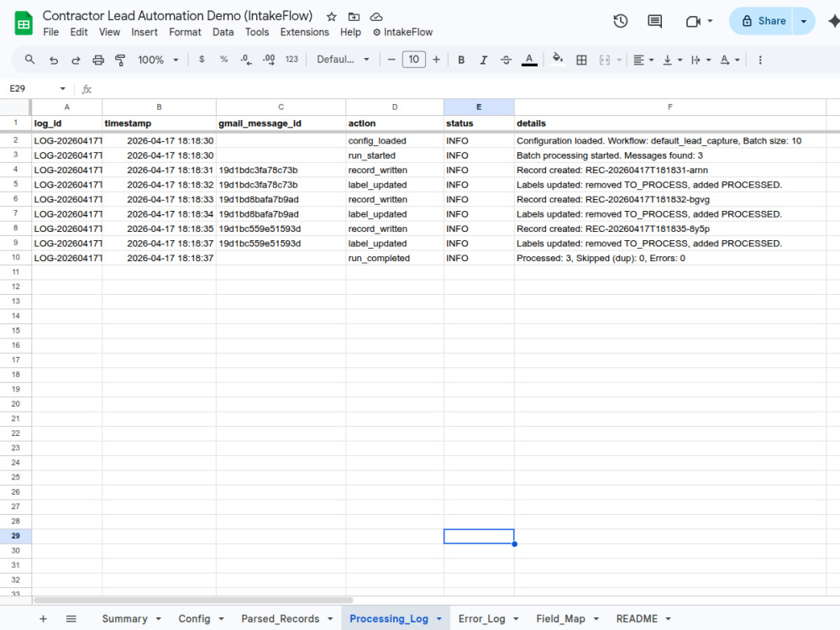Format as percent

click(224, 60)
